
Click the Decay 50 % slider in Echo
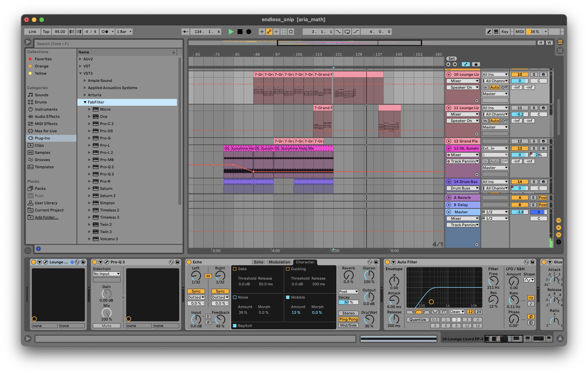pos(348,302)
